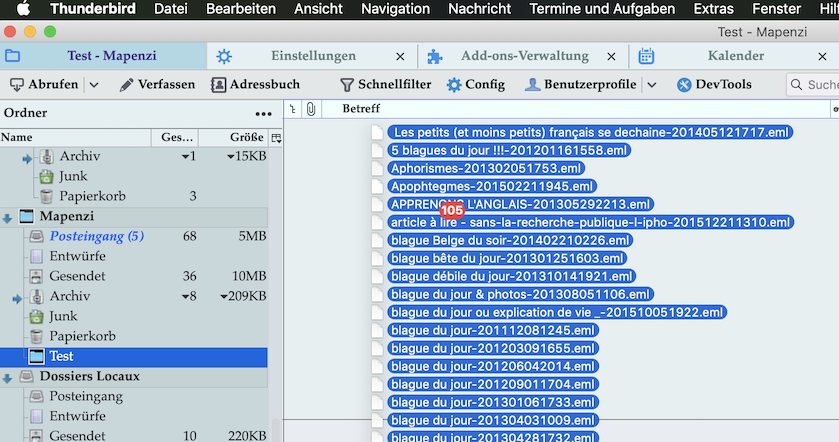This screenshot has width=839, height=442.
Task: Expand the first account's Archiv folder
Action: (27, 158)
